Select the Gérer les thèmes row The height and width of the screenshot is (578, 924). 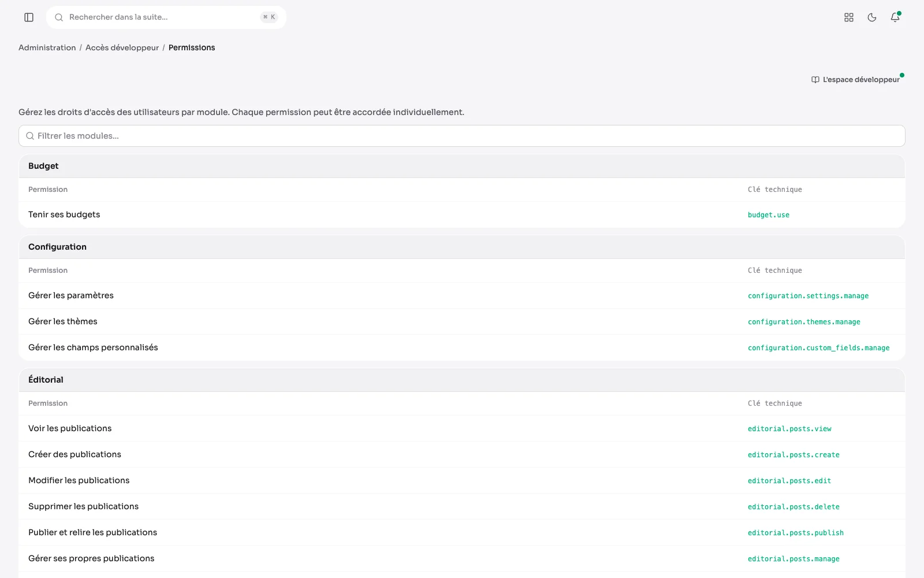coord(462,321)
